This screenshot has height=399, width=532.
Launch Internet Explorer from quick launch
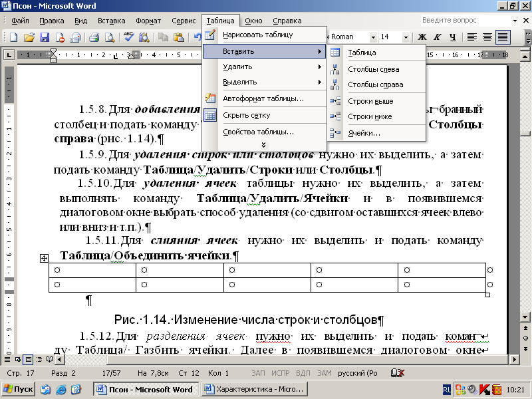61,389
